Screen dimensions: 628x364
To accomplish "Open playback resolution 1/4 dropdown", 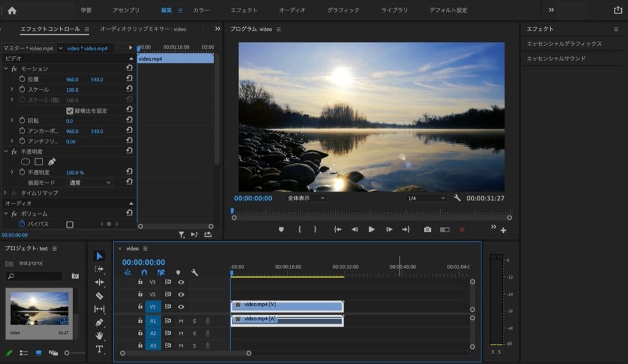I will tap(426, 198).
